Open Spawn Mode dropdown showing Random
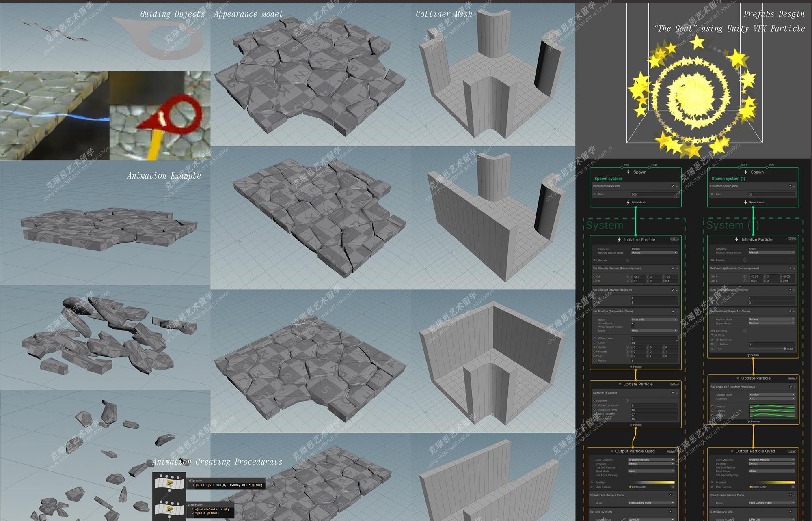812x521 pixels. [x=771, y=323]
